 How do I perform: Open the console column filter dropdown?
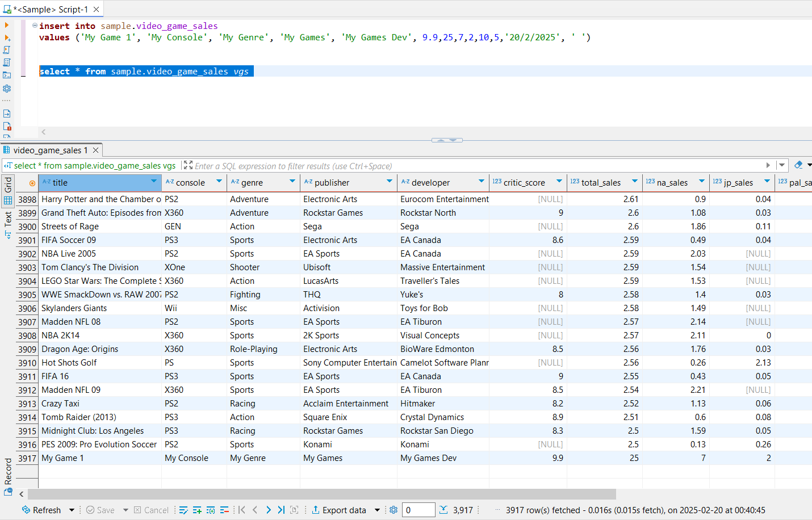coord(219,182)
